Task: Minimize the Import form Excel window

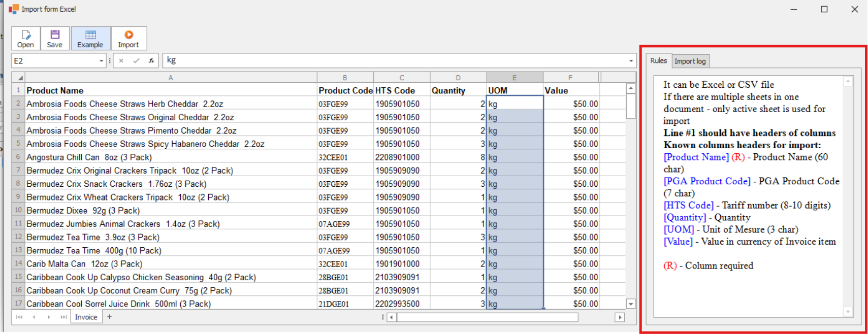Action: pos(793,9)
